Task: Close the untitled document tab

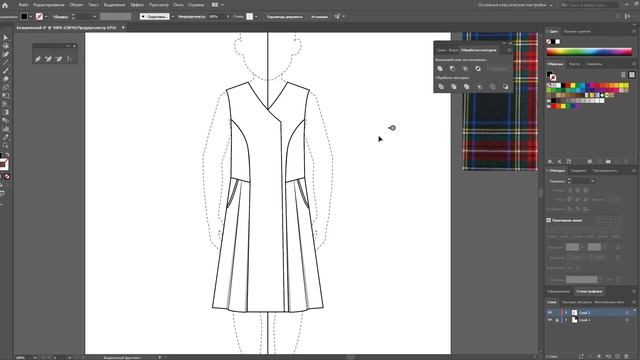Action: pos(123,28)
